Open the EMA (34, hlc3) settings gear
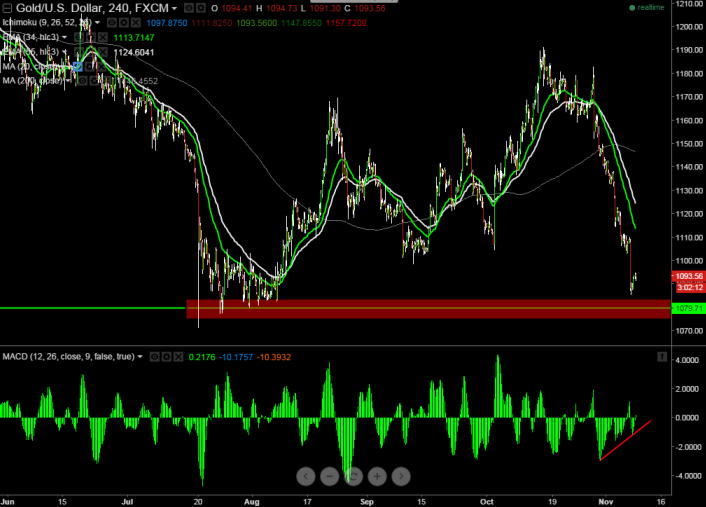This screenshot has width=706, height=507. coord(91,37)
